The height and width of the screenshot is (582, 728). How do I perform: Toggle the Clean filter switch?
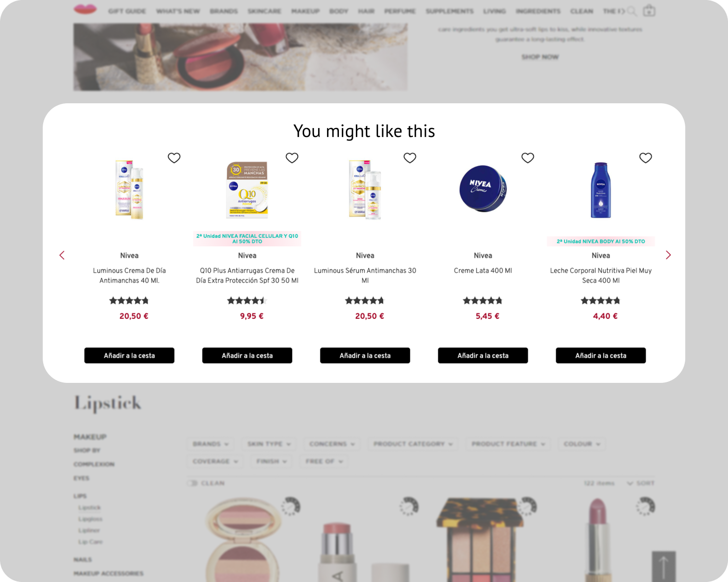(x=192, y=483)
